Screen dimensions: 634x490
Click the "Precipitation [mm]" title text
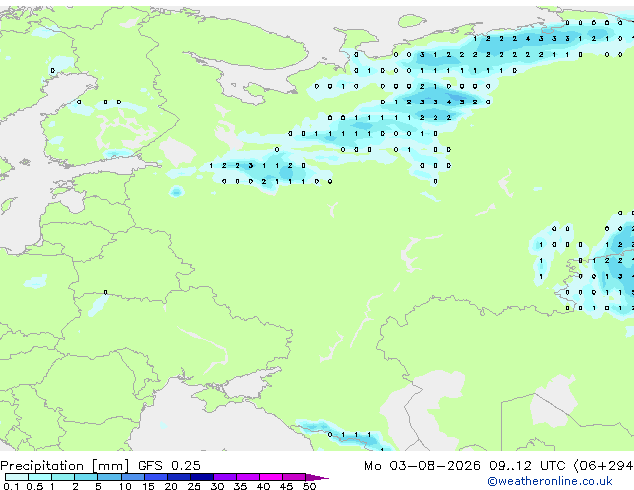(x=65, y=466)
